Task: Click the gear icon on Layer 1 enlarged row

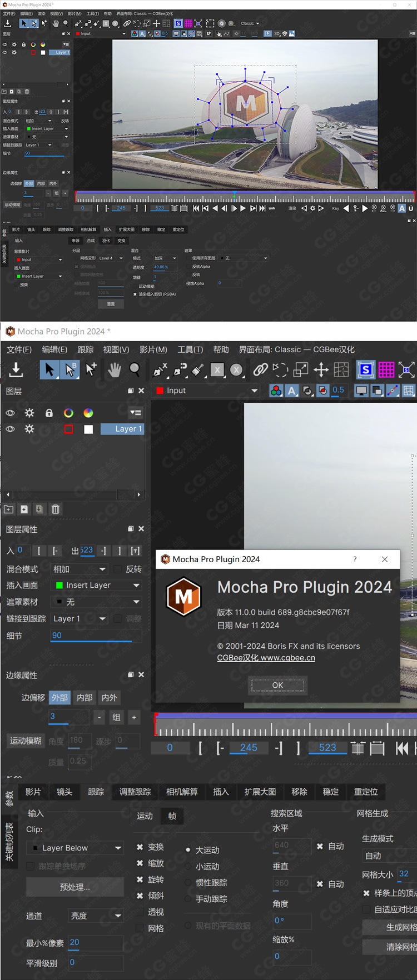Action: coord(29,429)
